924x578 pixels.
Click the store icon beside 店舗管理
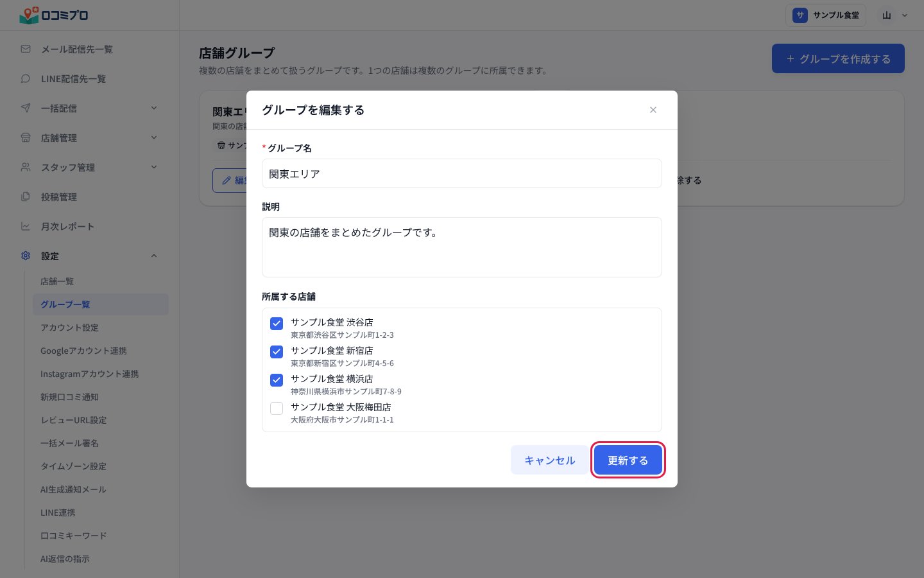coord(26,137)
